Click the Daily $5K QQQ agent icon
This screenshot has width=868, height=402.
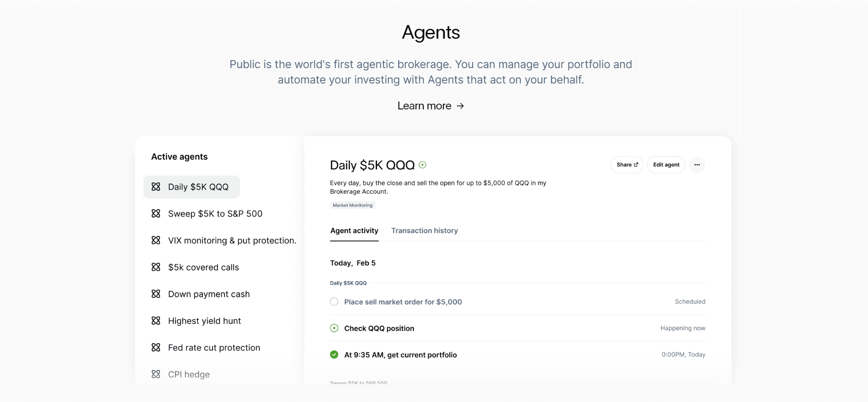pyautogui.click(x=156, y=187)
